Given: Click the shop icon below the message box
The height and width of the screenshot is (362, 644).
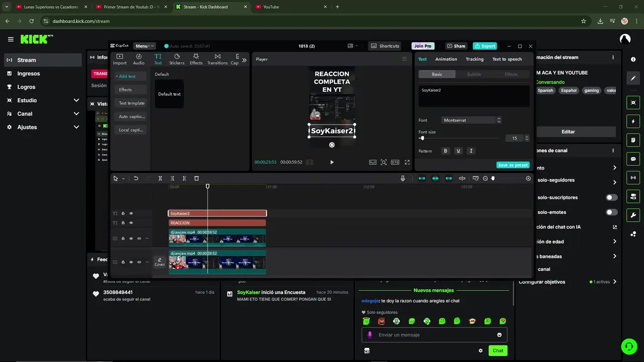Looking at the screenshot, I should [x=367, y=350].
